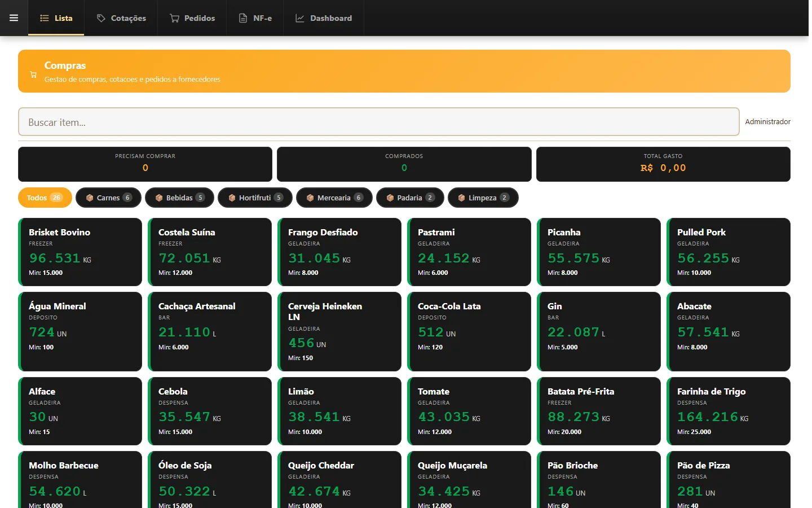Click the cart icon in Compras banner
Viewport: 812px width, 508px height.
33,75
